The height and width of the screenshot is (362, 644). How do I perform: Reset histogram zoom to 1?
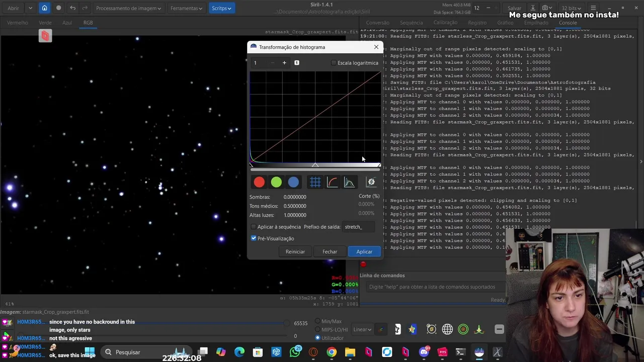click(x=297, y=63)
